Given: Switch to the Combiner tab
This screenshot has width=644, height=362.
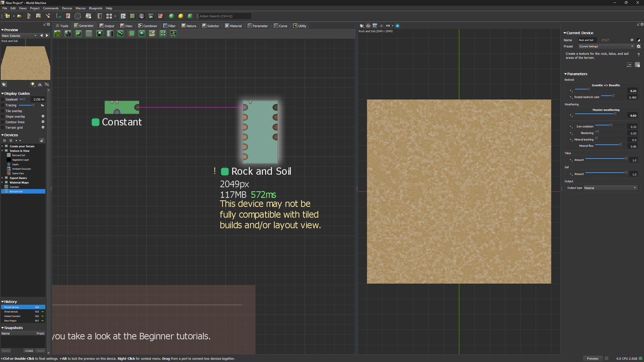Looking at the screenshot, I should 148,26.
